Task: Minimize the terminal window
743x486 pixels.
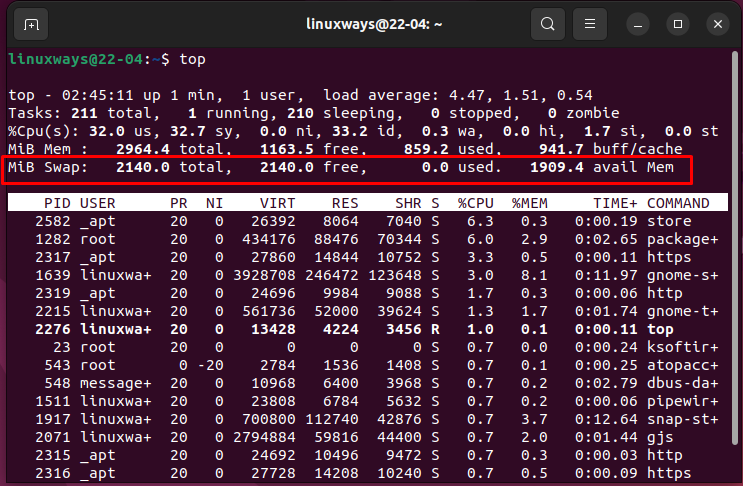Action: [638, 24]
